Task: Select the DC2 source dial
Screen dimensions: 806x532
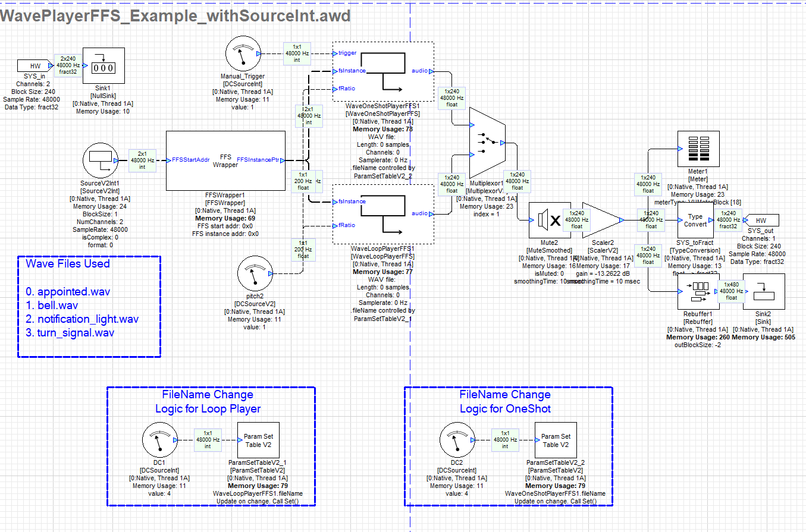Action: [x=457, y=440]
